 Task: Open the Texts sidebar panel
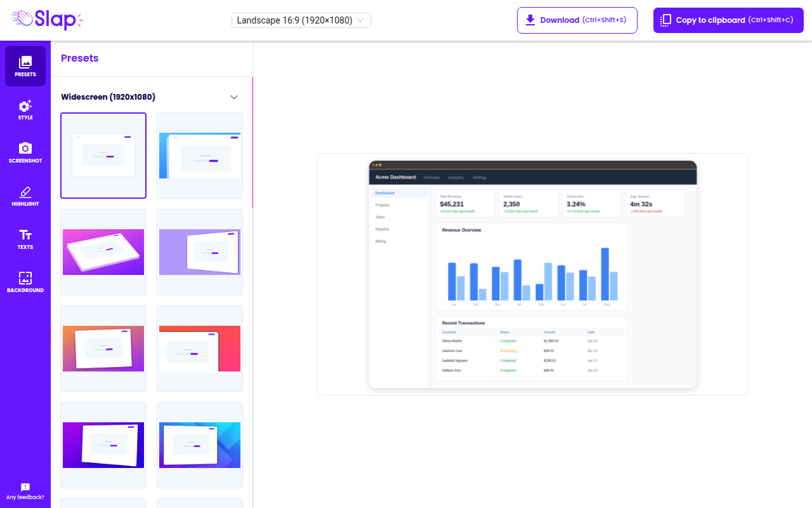click(25, 239)
